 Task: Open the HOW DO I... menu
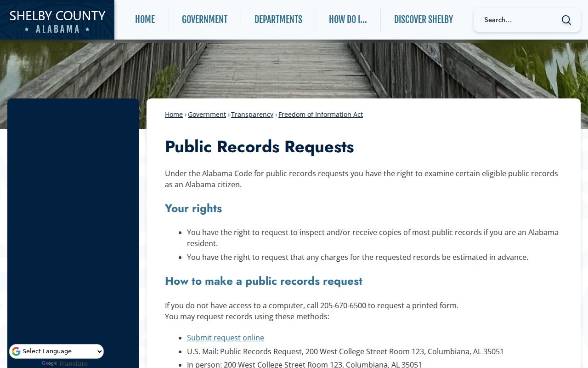(348, 19)
